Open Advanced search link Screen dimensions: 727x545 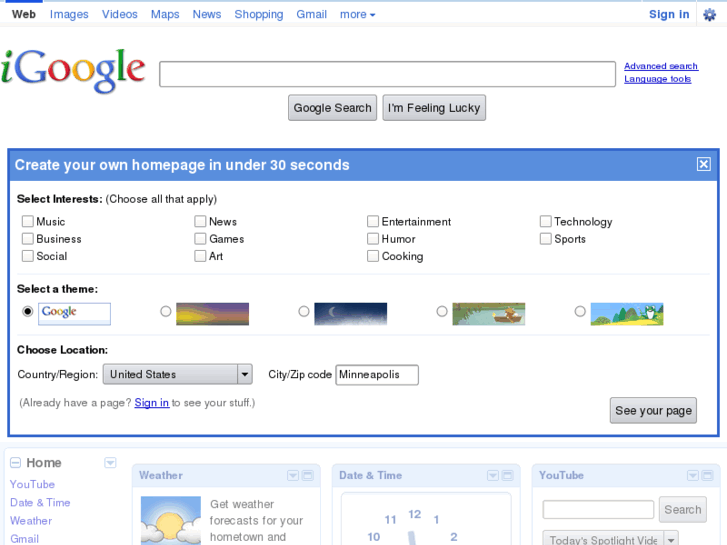[x=661, y=66]
